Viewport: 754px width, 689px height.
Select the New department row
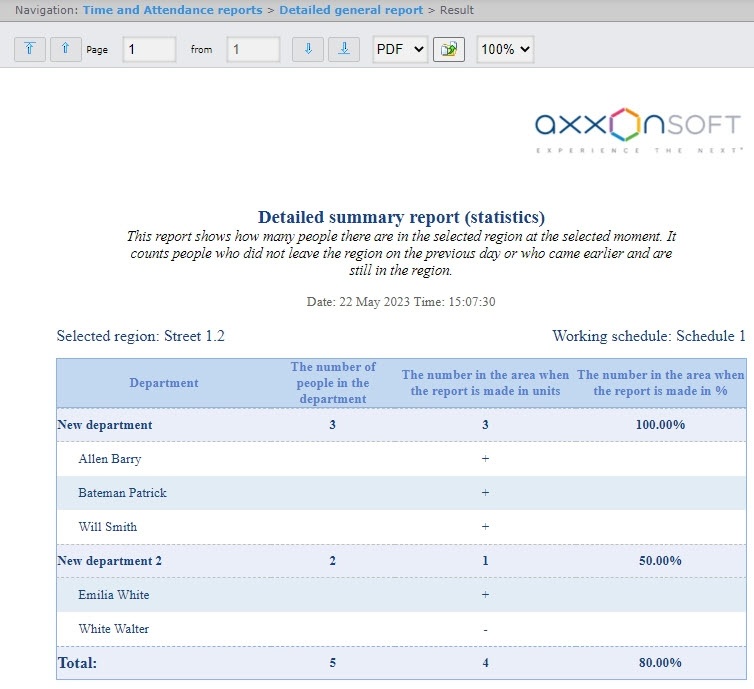click(x=105, y=425)
